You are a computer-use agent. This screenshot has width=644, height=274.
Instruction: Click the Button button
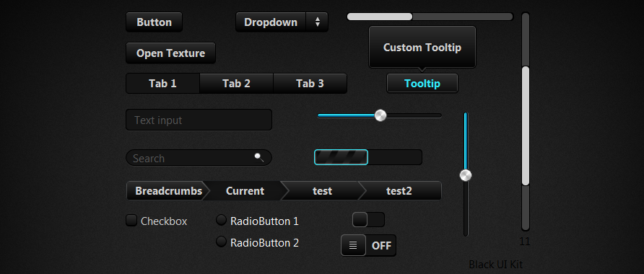(x=154, y=22)
